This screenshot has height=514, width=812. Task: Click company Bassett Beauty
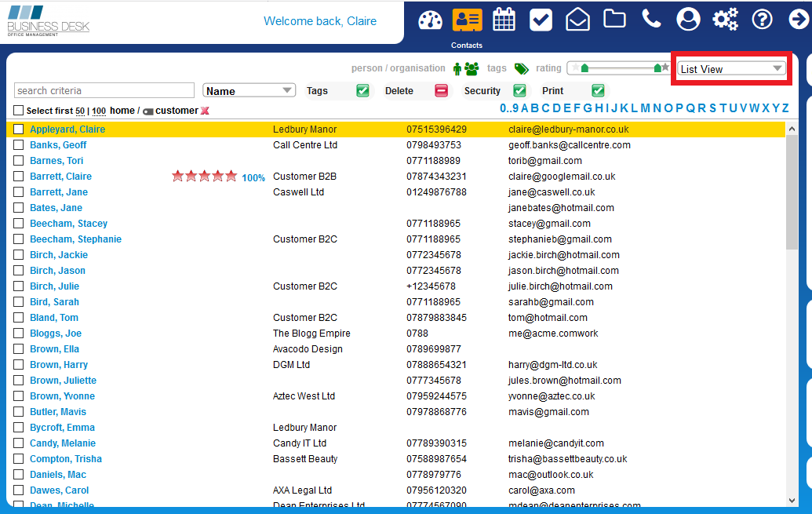(305, 458)
